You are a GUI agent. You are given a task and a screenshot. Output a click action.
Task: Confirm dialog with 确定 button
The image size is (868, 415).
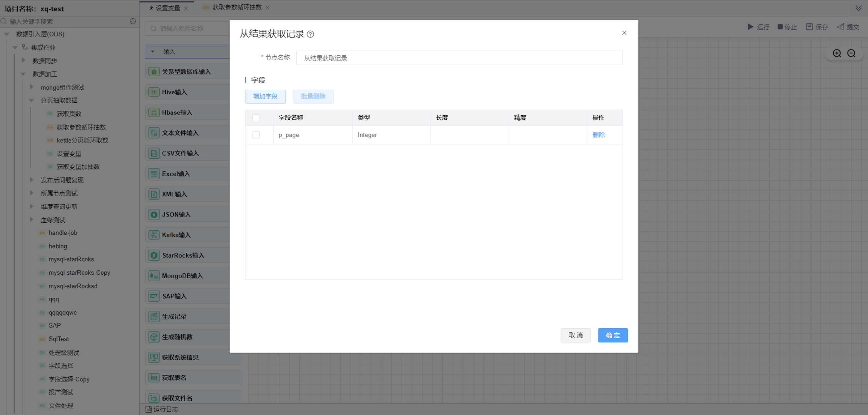point(612,335)
